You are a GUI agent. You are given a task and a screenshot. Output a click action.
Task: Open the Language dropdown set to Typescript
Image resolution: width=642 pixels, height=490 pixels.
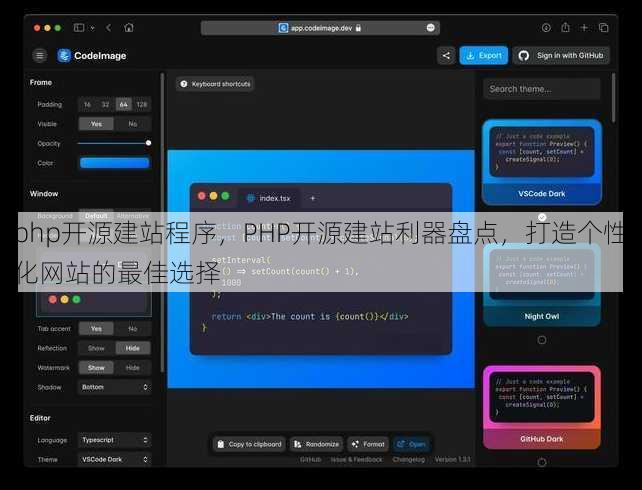coord(114,440)
